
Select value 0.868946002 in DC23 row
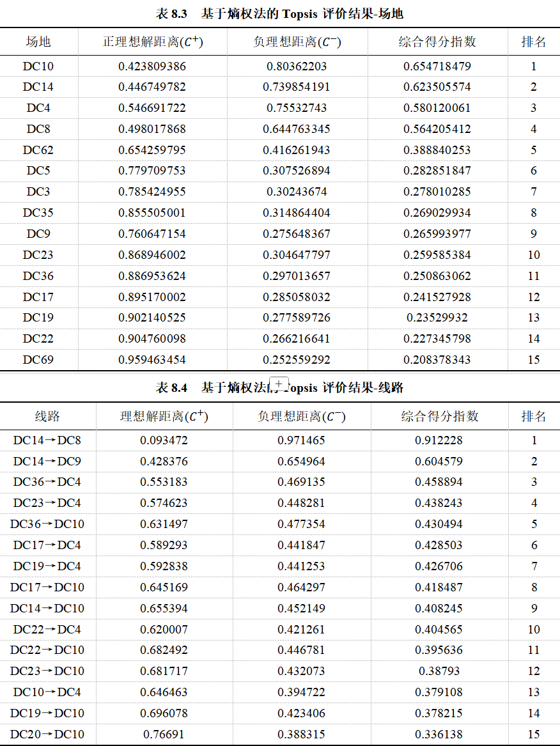(x=152, y=255)
